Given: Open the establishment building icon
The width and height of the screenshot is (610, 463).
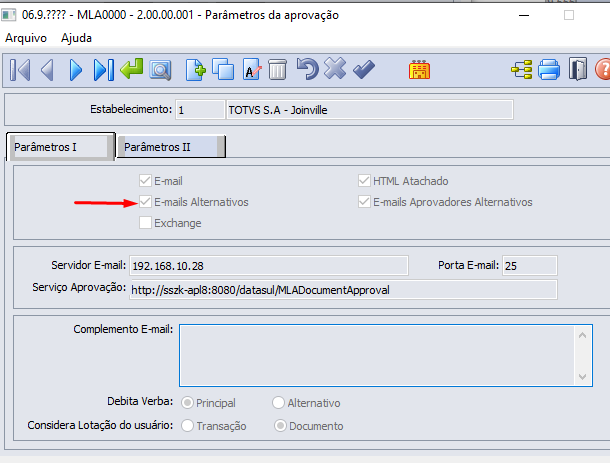Looking at the screenshot, I should (x=419, y=70).
